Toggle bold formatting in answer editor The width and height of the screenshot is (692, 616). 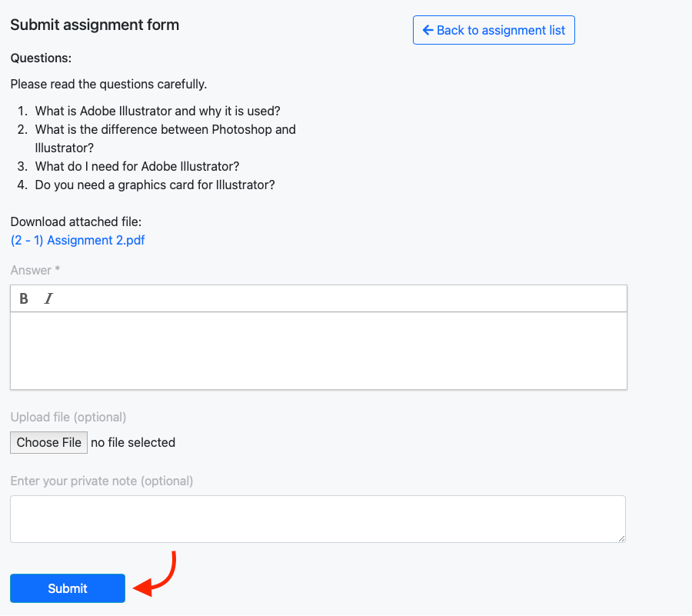click(24, 298)
